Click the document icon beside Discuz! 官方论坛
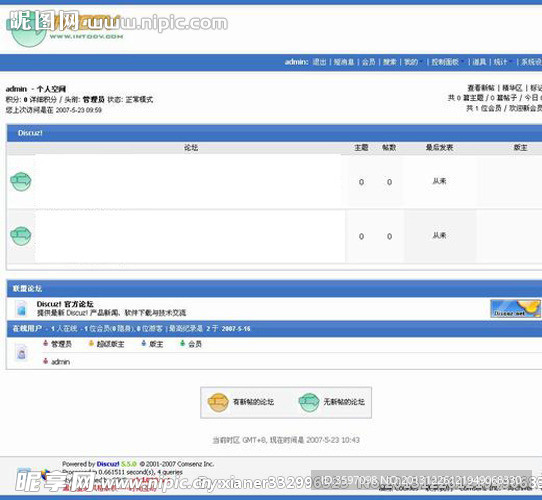 [21, 308]
